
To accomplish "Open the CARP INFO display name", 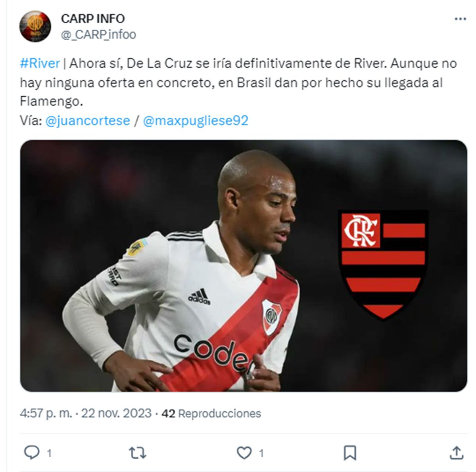I will (93, 19).
